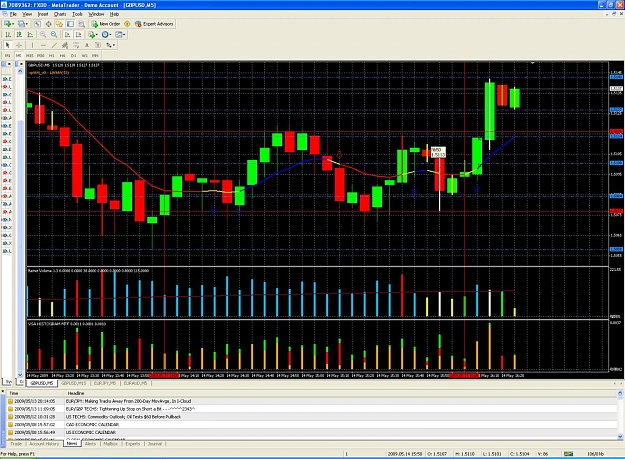
Task: Toggle the Terminal window icon
Action: pyautogui.click(x=70, y=24)
